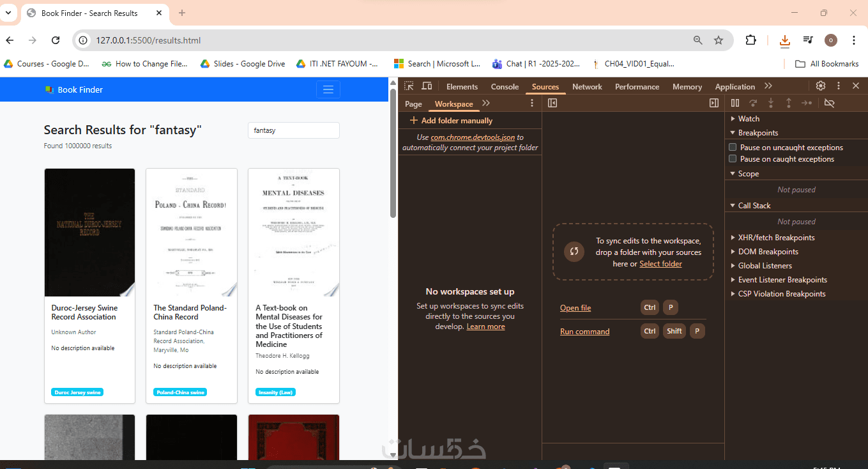868x469 pixels.
Task: Switch to the Elements tab
Action: click(x=462, y=87)
